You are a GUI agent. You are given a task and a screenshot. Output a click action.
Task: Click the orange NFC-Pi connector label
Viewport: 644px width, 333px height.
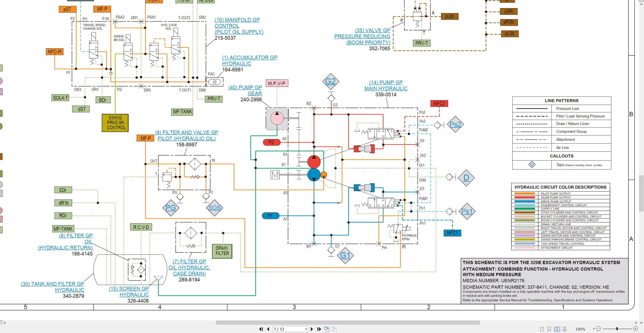54,52
